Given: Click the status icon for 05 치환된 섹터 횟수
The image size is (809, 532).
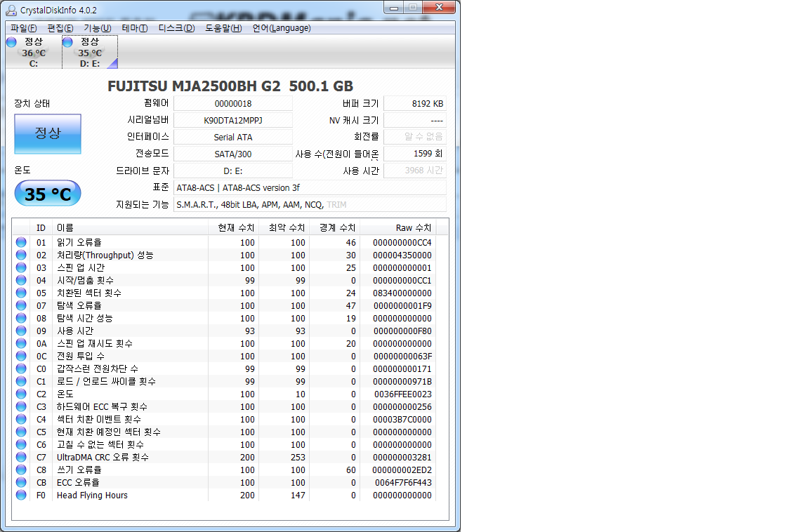Looking at the screenshot, I should pyautogui.click(x=21, y=292).
